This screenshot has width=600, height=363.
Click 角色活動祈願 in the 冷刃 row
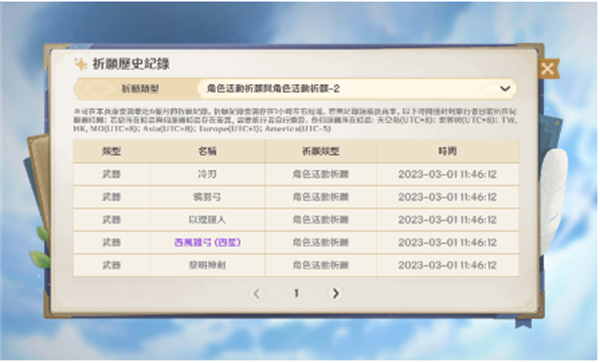[321, 174]
